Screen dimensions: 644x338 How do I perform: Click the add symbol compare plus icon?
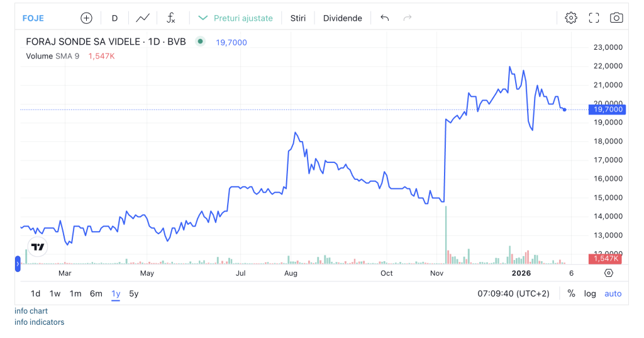tap(86, 18)
